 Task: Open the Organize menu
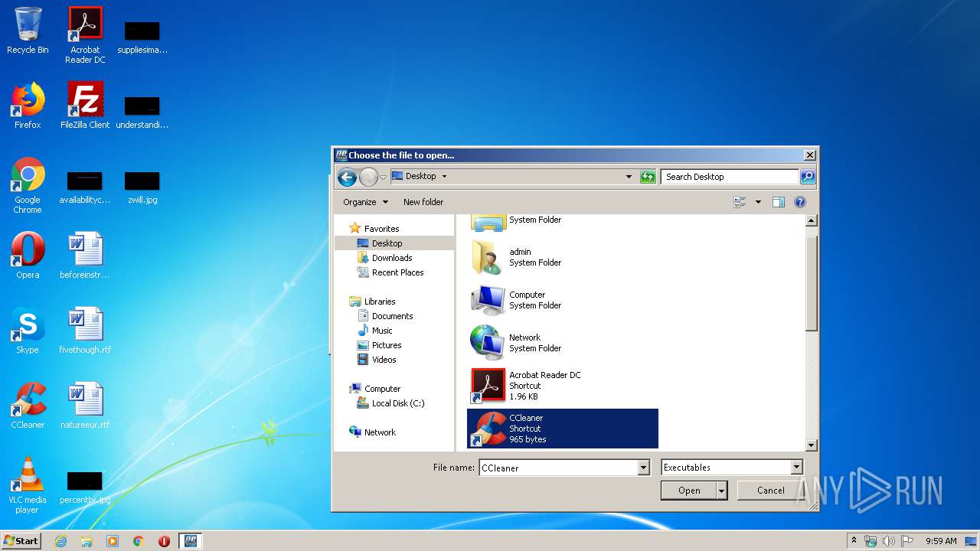pyautogui.click(x=365, y=202)
